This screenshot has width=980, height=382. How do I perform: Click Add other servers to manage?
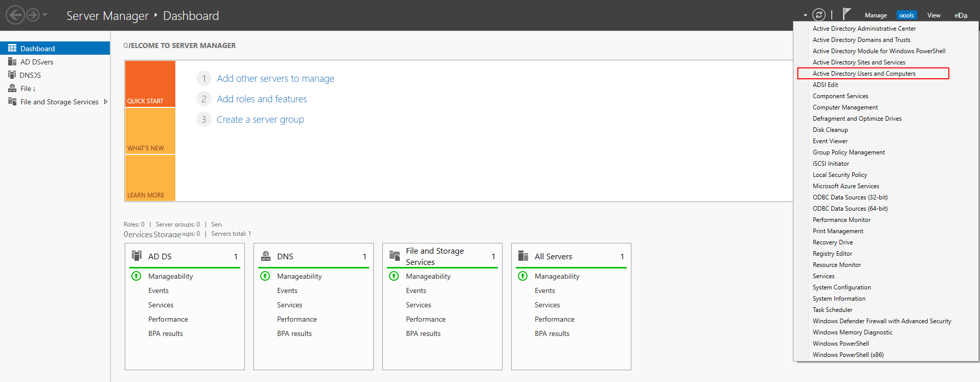click(275, 79)
